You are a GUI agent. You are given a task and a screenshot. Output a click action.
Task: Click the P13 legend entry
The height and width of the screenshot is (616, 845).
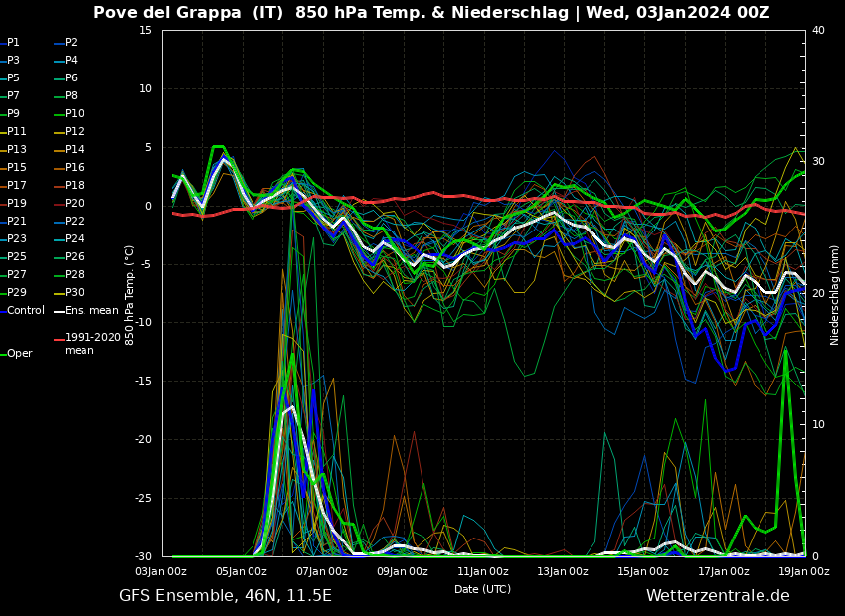(16, 149)
